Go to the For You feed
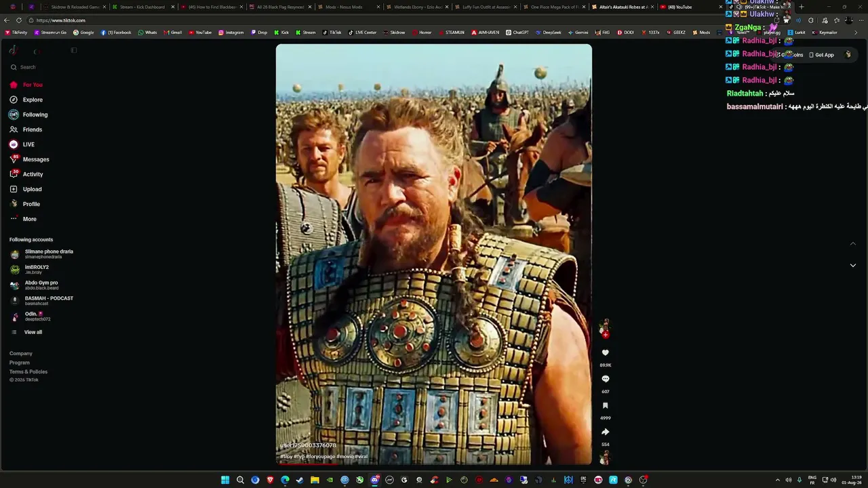This screenshot has width=868, height=488. pyautogui.click(x=26, y=85)
